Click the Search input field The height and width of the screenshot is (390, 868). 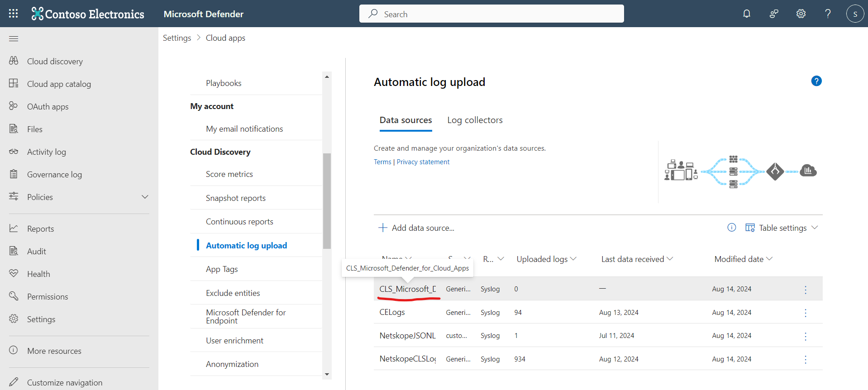click(x=491, y=14)
